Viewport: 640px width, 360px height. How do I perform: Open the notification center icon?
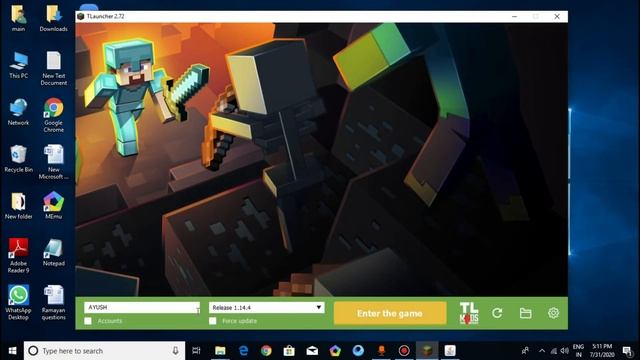[x=628, y=351]
